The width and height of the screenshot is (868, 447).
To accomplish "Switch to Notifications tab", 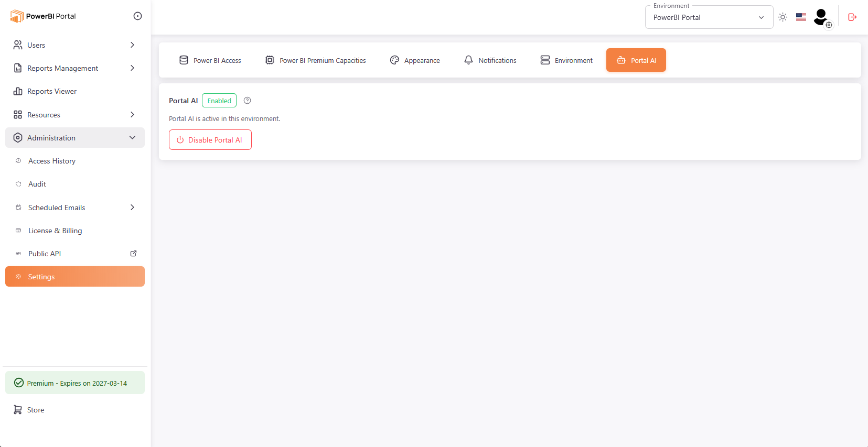I will 490,60.
